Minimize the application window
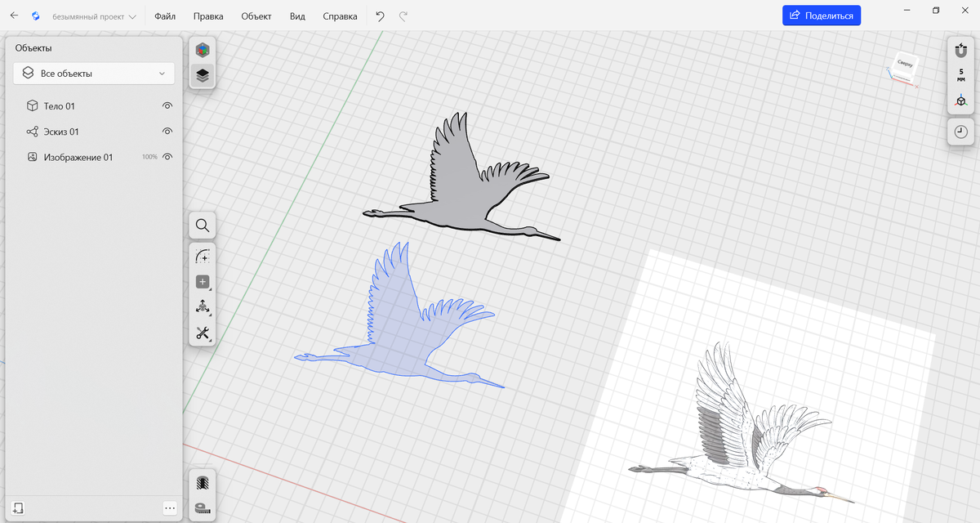 [x=906, y=10]
